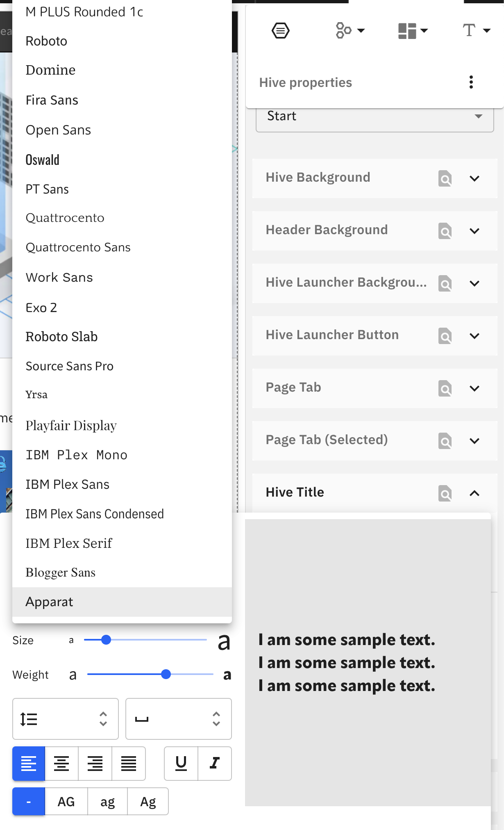Justify the text
Image resolution: width=504 pixels, height=830 pixels.
pyautogui.click(x=129, y=764)
